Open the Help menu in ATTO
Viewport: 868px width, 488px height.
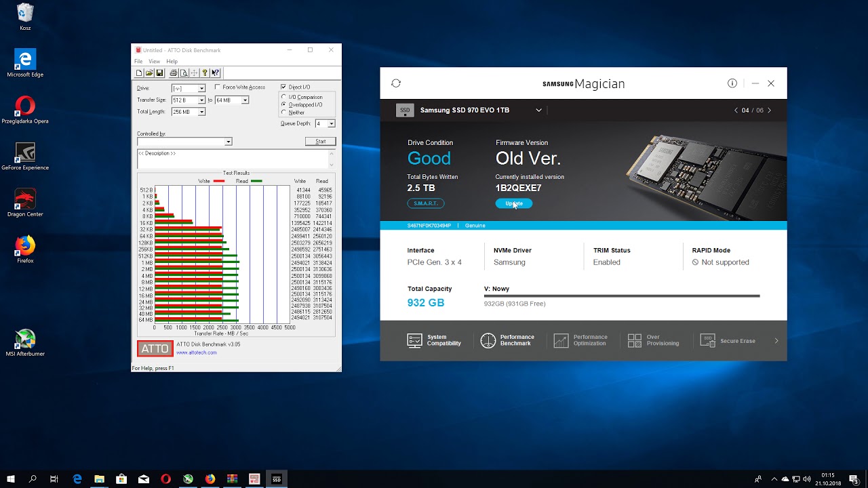pyautogui.click(x=172, y=62)
